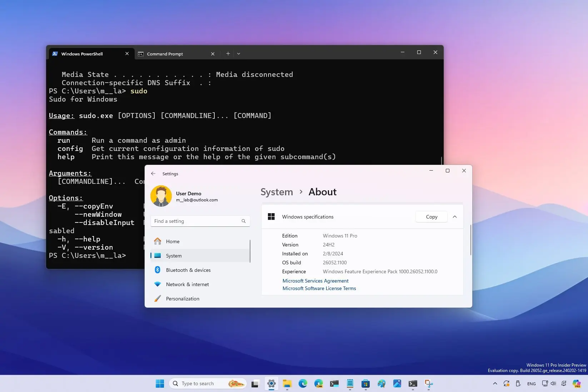
Task: Launch Paint from the taskbar
Action: pos(382,383)
